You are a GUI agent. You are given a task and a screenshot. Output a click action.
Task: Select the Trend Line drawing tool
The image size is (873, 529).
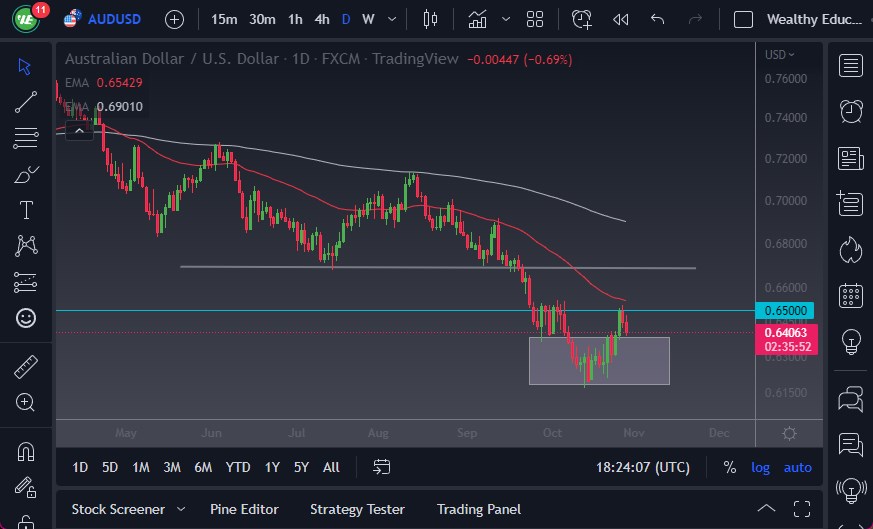pyautogui.click(x=26, y=101)
